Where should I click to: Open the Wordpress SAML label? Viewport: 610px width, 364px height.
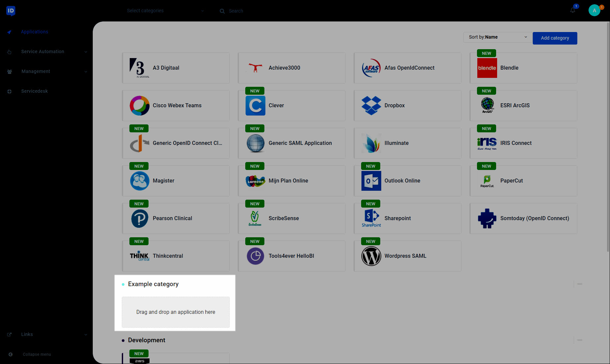coord(405,256)
